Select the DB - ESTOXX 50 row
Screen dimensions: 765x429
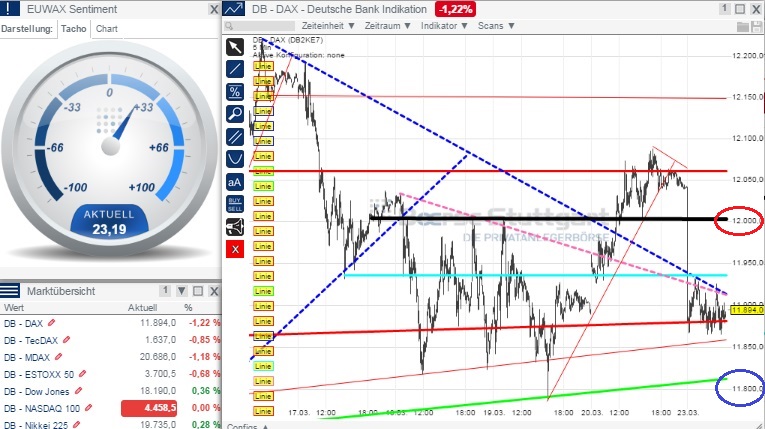pos(111,374)
